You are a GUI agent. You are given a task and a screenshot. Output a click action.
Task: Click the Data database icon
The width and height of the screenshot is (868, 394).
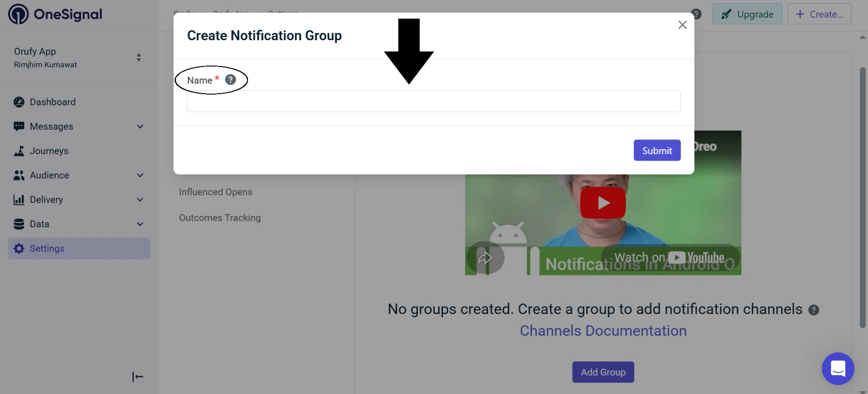pos(19,224)
